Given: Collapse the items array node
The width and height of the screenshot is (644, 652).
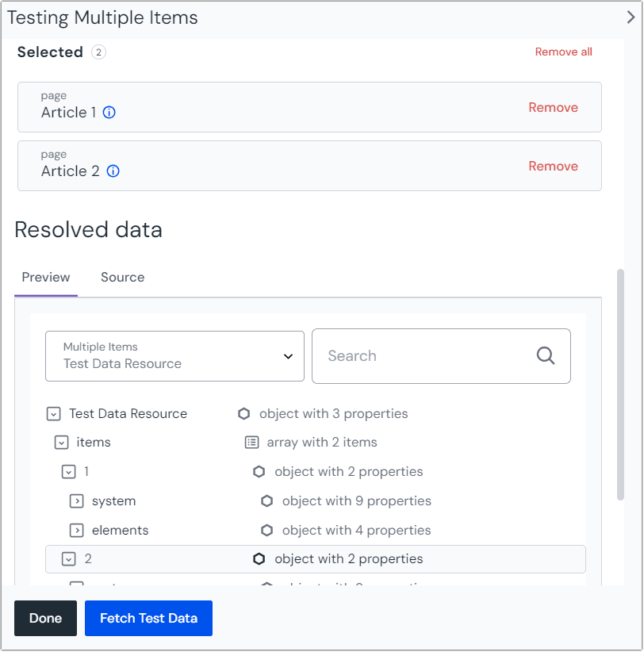Looking at the screenshot, I should [61, 443].
